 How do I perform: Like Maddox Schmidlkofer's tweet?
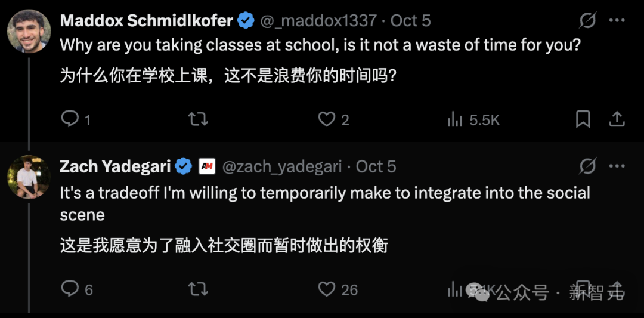tap(326, 119)
